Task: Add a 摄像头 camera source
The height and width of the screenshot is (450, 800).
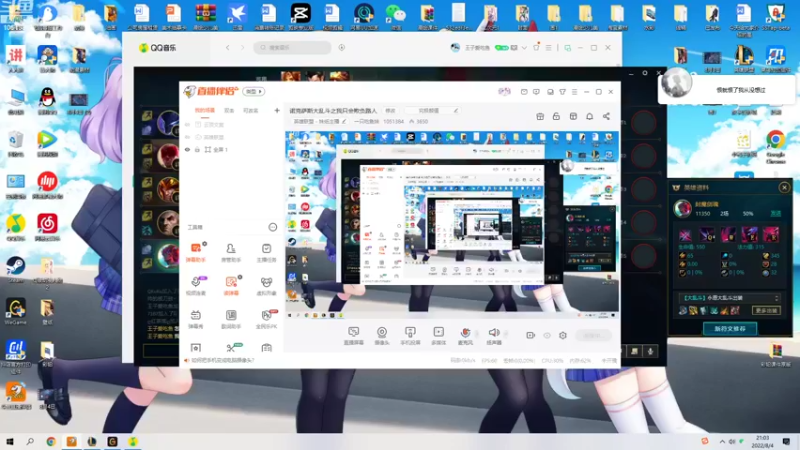Action: pyautogui.click(x=382, y=336)
